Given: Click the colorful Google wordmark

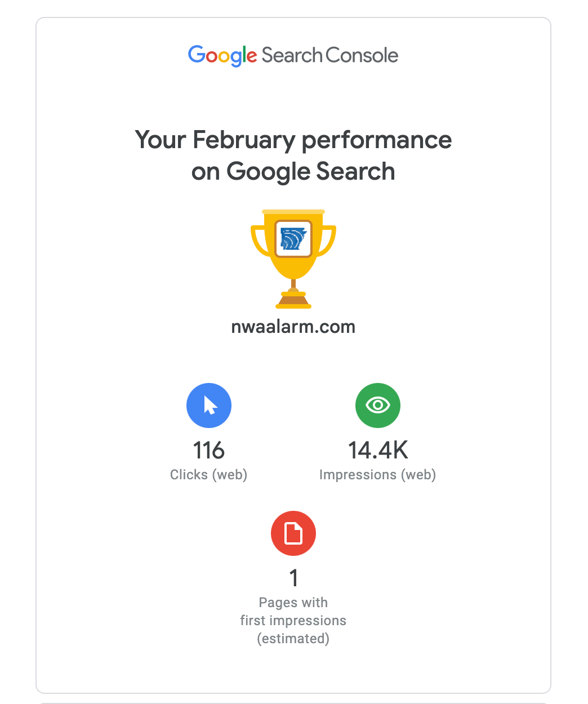Looking at the screenshot, I should pos(222,55).
